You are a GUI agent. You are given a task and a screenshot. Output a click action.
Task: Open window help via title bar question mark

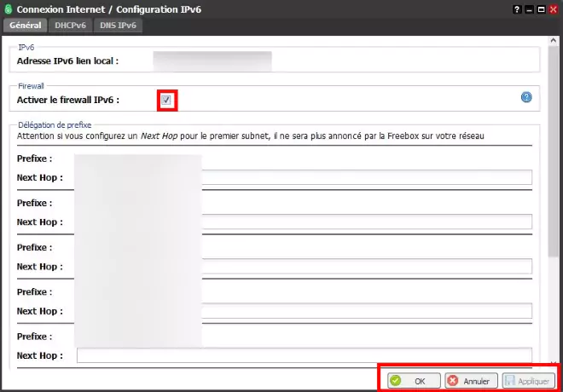point(517,8)
